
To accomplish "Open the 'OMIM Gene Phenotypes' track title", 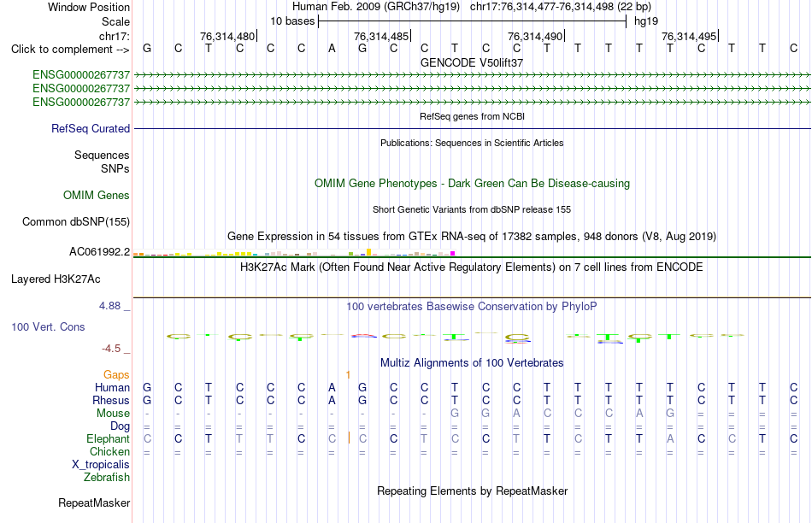I will coord(472,184).
